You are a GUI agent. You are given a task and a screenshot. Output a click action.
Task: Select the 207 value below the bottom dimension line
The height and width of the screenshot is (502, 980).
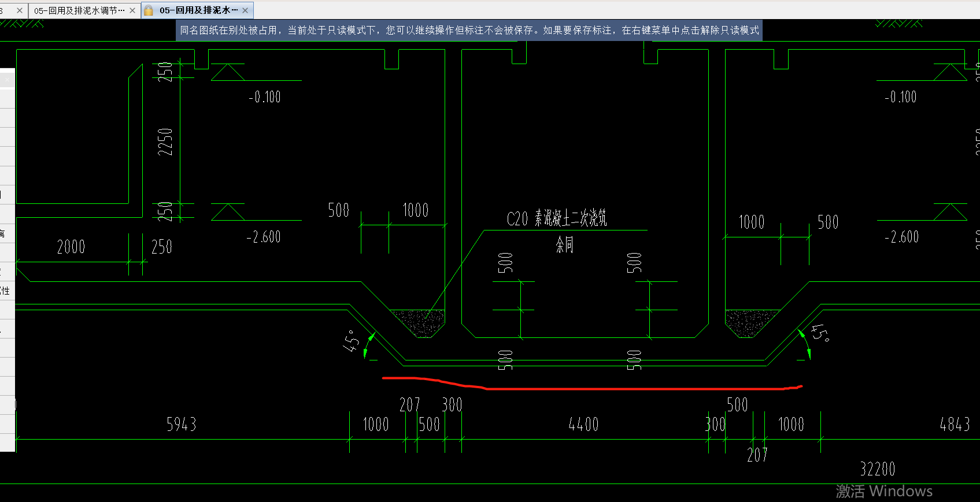click(x=757, y=455)
